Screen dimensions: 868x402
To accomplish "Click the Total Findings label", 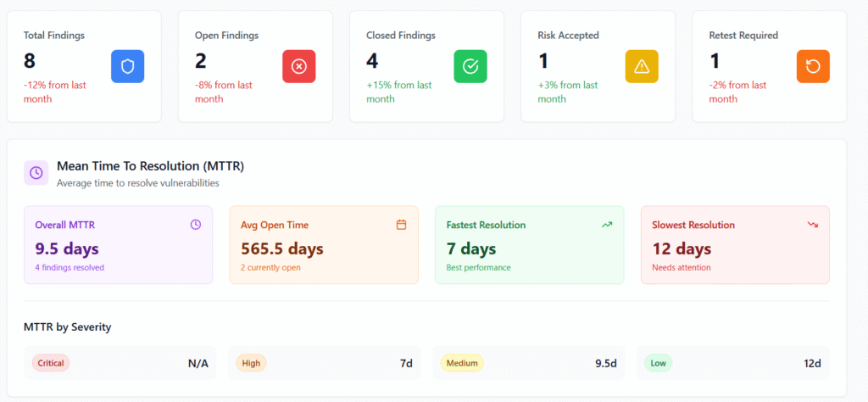I will point(54,36).
